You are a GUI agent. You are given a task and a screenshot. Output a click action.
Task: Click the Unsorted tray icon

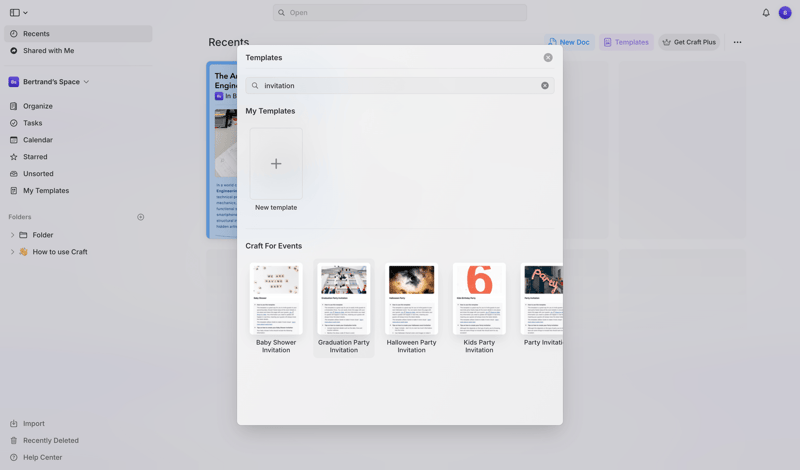14,174
